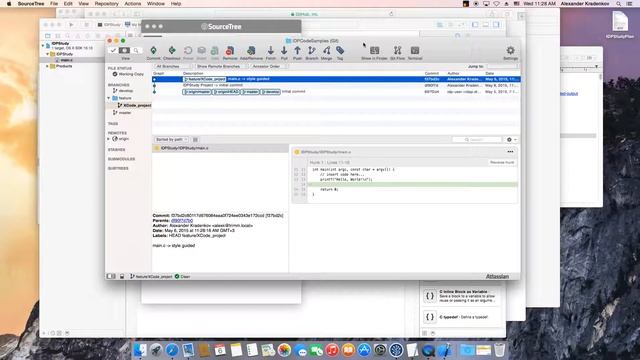
Task: Select Log history view toggle
Action: tap(124, 50)
